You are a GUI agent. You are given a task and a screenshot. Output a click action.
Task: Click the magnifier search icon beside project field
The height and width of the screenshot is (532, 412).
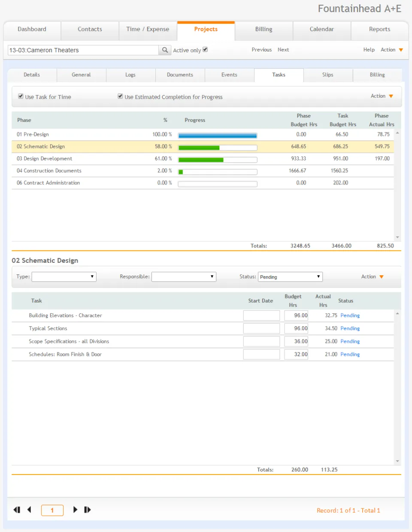(x=165, y=50)
